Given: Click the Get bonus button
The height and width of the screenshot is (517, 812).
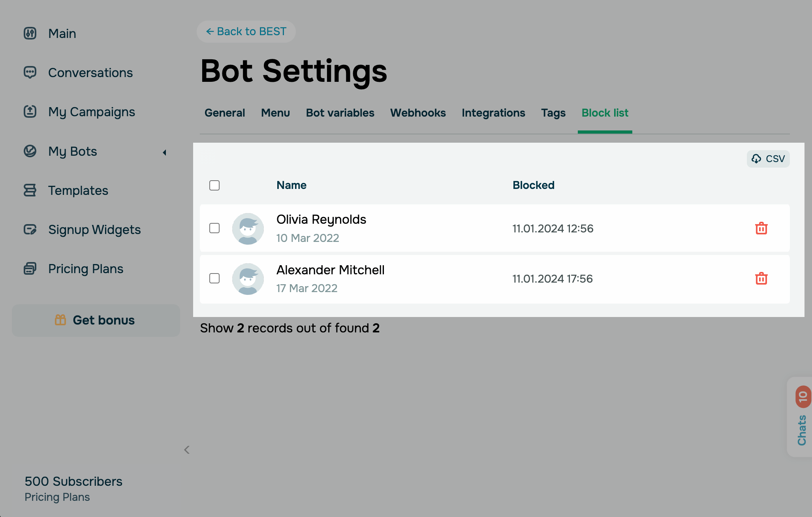Looking at the screenshot, I should pos(96,320).
